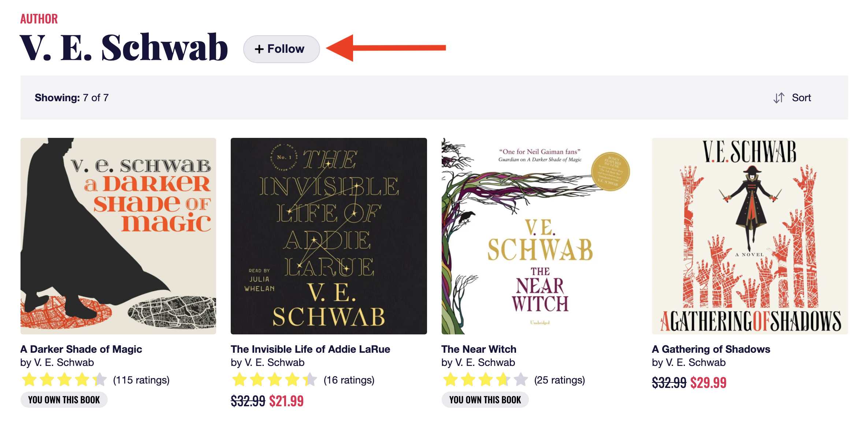Open The Invisible Life of Addie LaRue cover
The width and height of the screenshot is (868, 429).
[x=329, y=236]
